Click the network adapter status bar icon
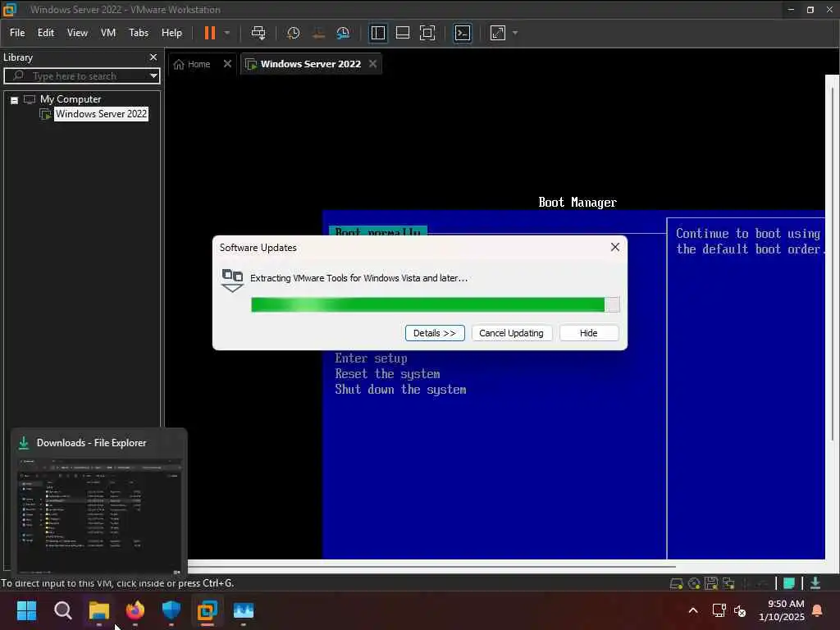 click(728, 583)
